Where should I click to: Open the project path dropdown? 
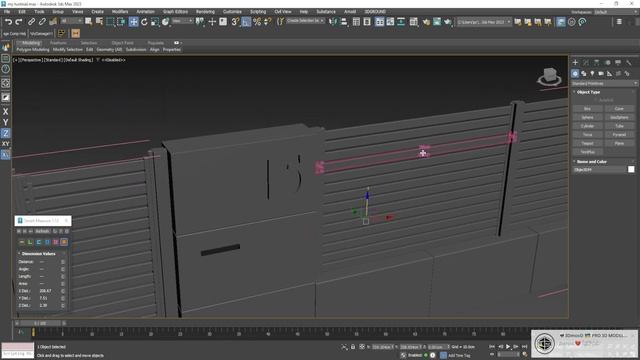tap(484, 22)
